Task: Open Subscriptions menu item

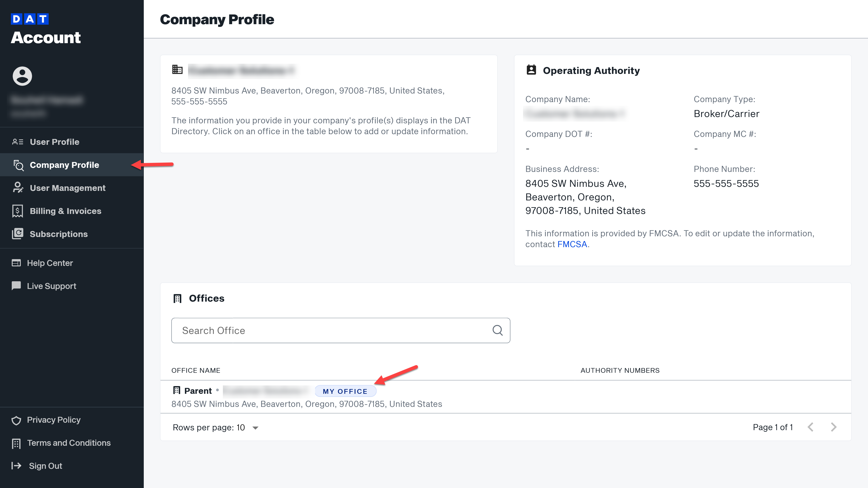Action: (72, 234)
